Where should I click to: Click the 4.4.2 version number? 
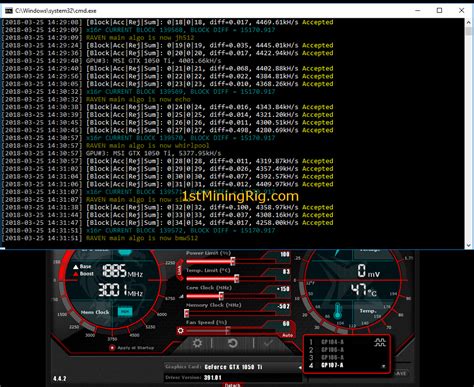pyautogui.click(x=60, y=379)
